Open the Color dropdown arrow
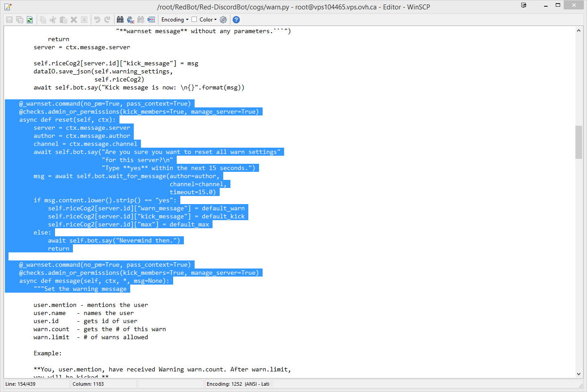Viewport: 587px width, 392px height. point(215,20)
